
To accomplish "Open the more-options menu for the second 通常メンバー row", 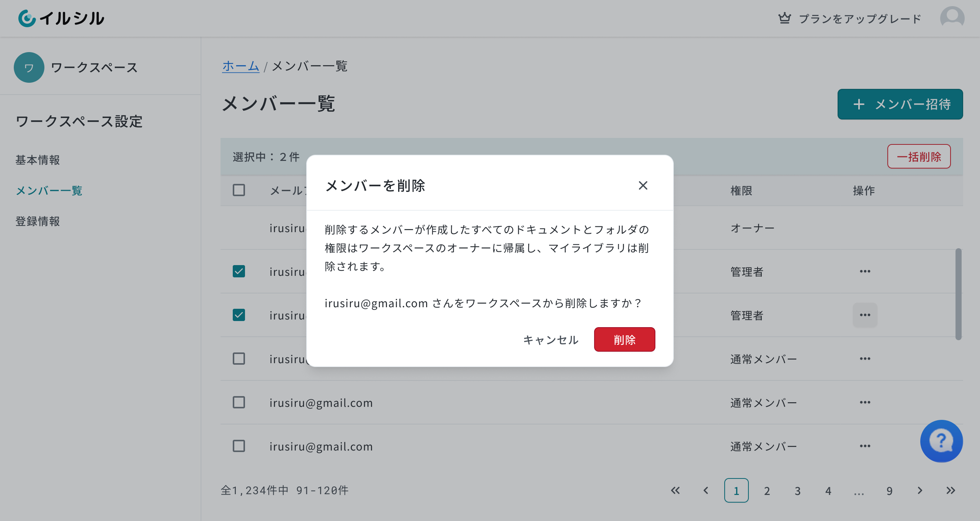I will pyautogui.click(x=865, y=402).
